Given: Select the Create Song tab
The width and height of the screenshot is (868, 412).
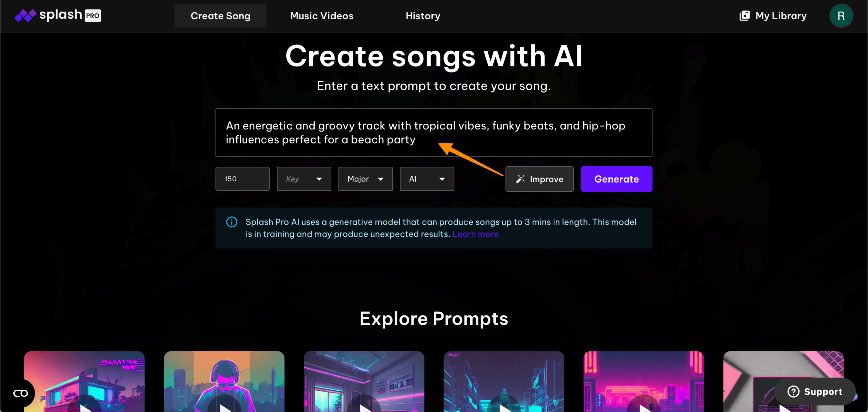Looking at the screenshot, I should pyautogui.click(x=220, y=16).
